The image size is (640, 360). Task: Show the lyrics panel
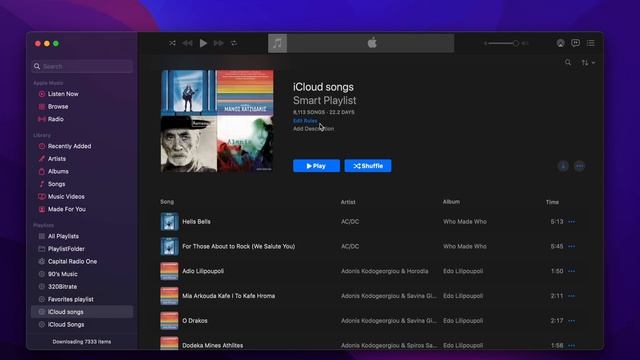click(576, 43)
